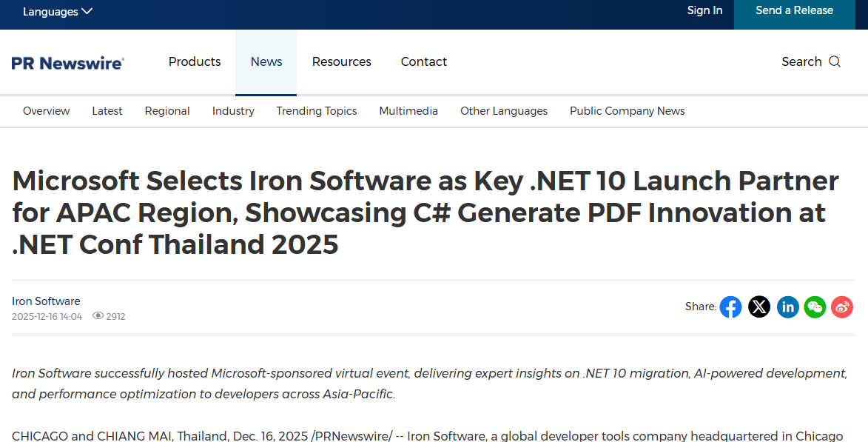868x442 pixels.
Task: Go to Latest news
Action: click(x=107, y=111)
